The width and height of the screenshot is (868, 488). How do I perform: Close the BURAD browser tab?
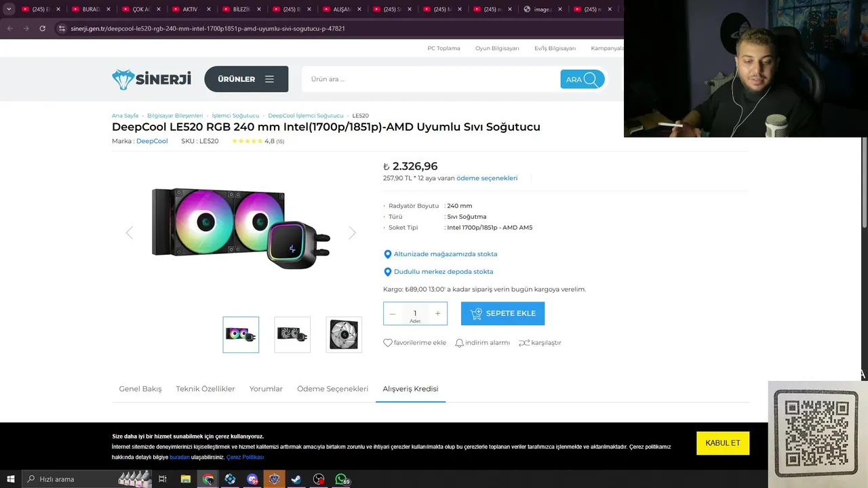108,9
